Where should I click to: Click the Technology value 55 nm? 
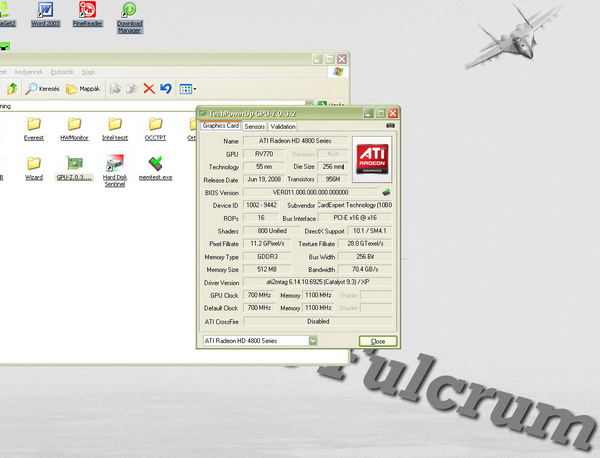[x=264, y=167]
